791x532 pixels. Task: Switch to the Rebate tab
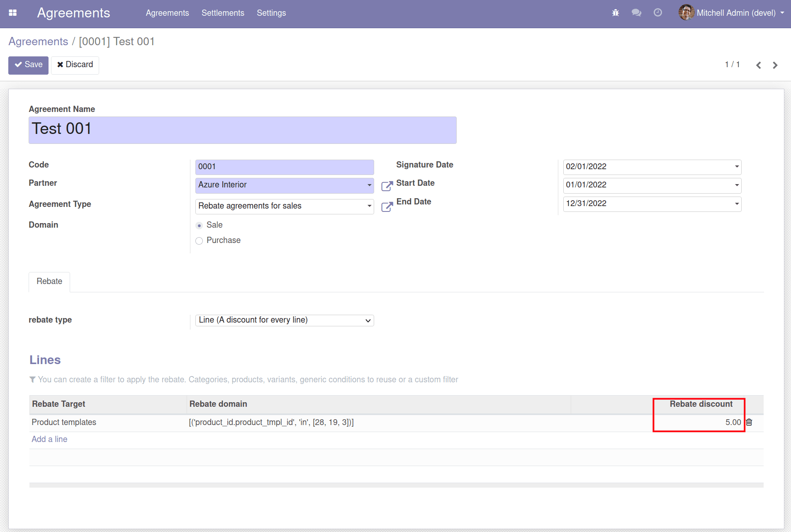(49, 282)
